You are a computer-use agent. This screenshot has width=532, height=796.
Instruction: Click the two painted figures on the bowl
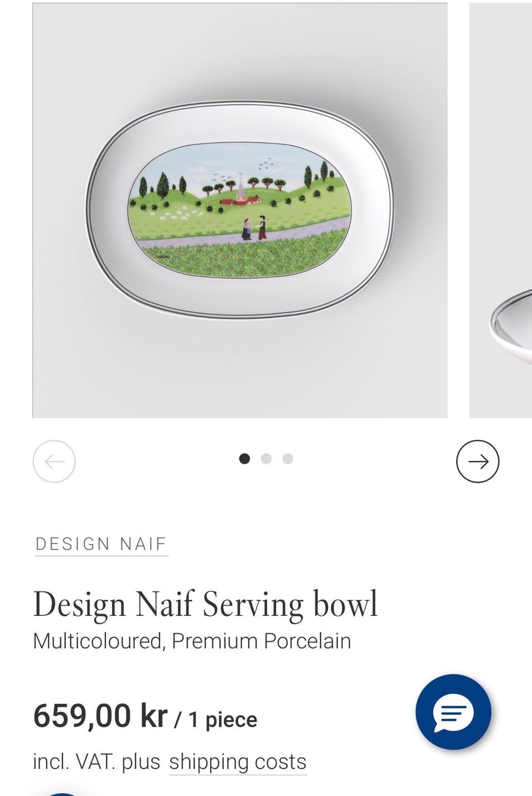[254, 228]
